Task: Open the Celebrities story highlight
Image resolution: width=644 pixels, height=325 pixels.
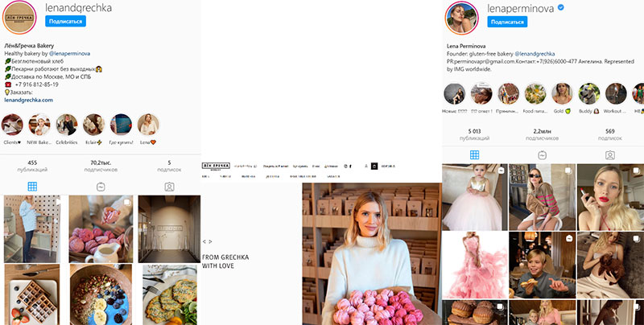Action: point(67,124)
